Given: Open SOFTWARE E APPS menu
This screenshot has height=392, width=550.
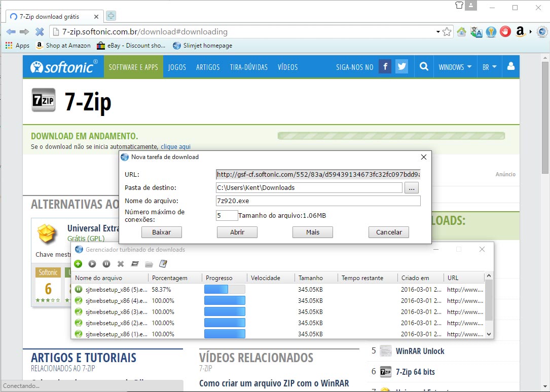Looking at the screenshot, I should click(x=133, y=67).
